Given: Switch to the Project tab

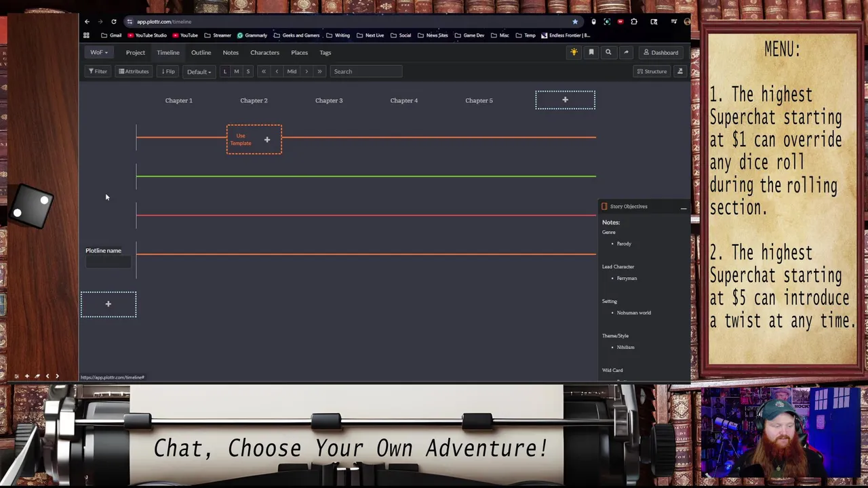Looking at the screenshot, I should tap(135, 52).
